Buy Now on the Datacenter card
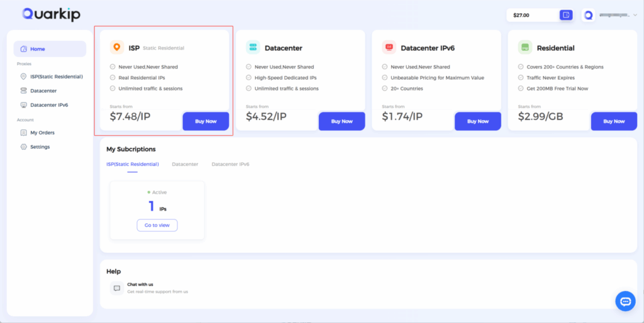The image size is (644, 323). (341, 121)
